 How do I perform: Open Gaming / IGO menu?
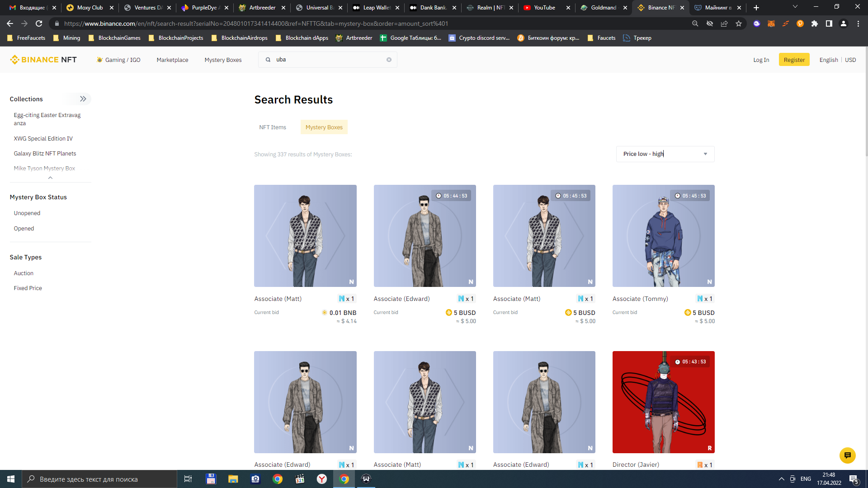click(118, 60)
